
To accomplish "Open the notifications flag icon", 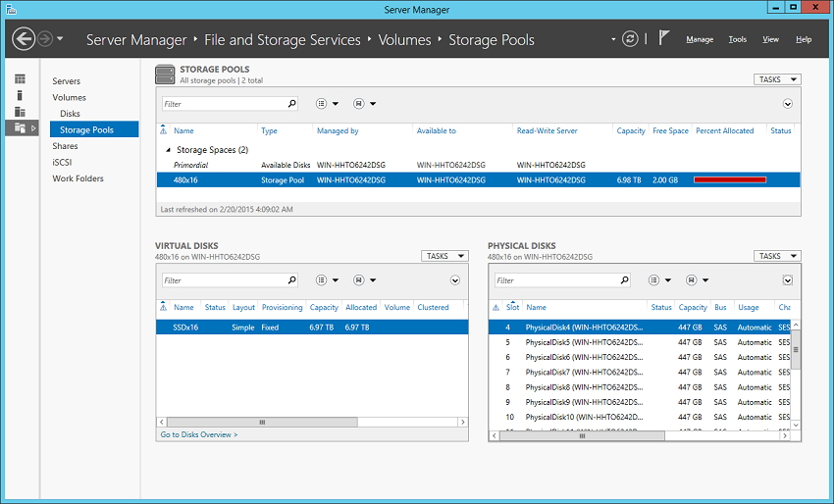I will point(663,37).
